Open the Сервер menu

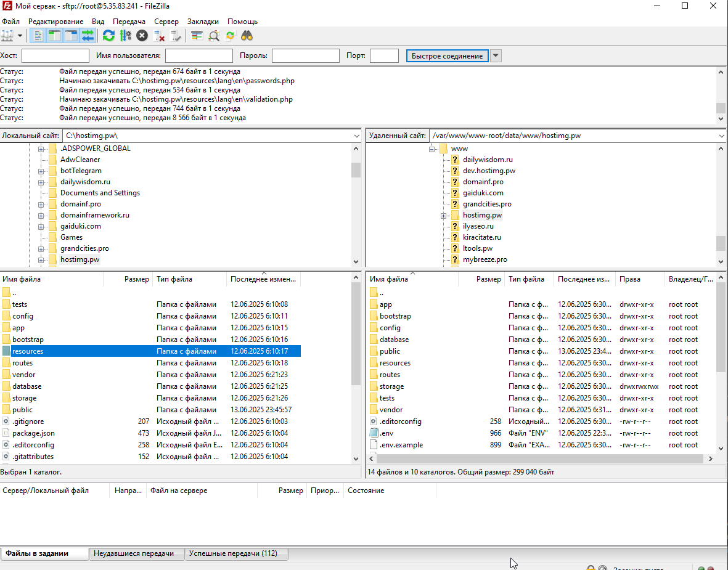tap(166, 22)
